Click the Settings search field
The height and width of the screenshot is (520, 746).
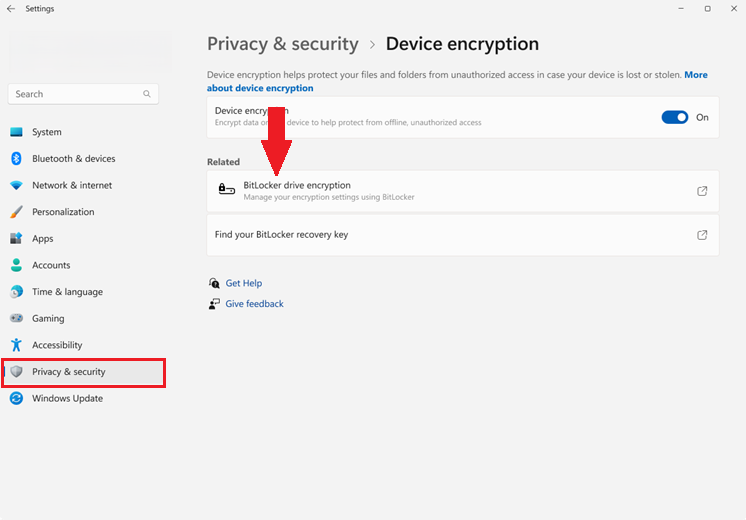click(x=75, y=94)
